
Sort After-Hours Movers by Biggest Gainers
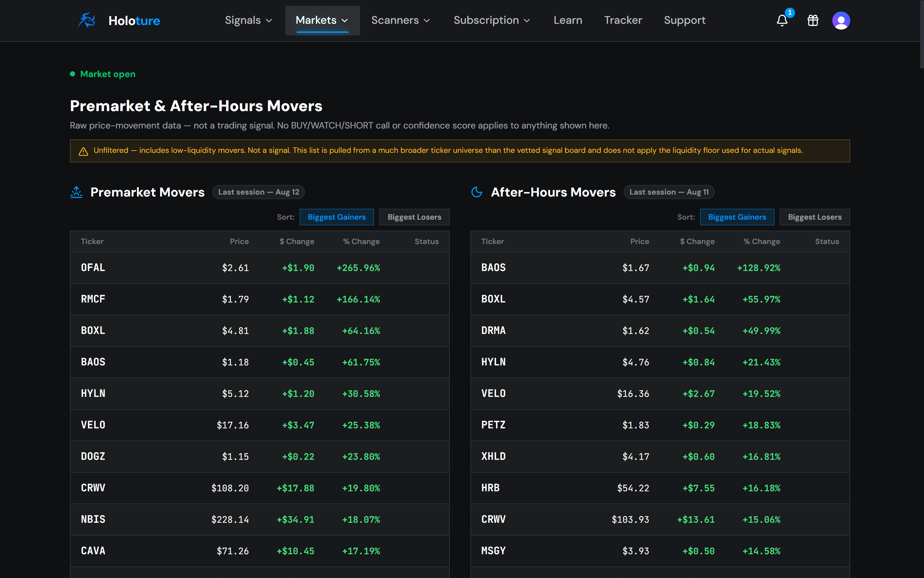(737, 217)
